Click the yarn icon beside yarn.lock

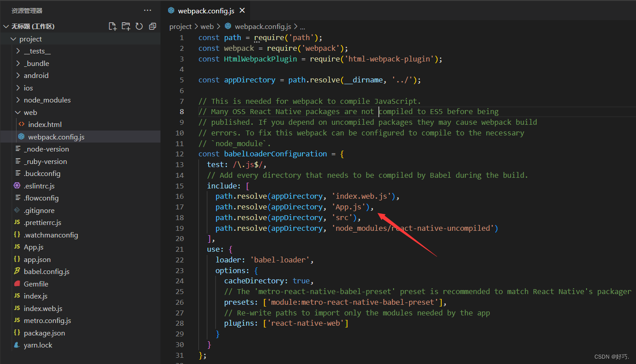(17, 345)
